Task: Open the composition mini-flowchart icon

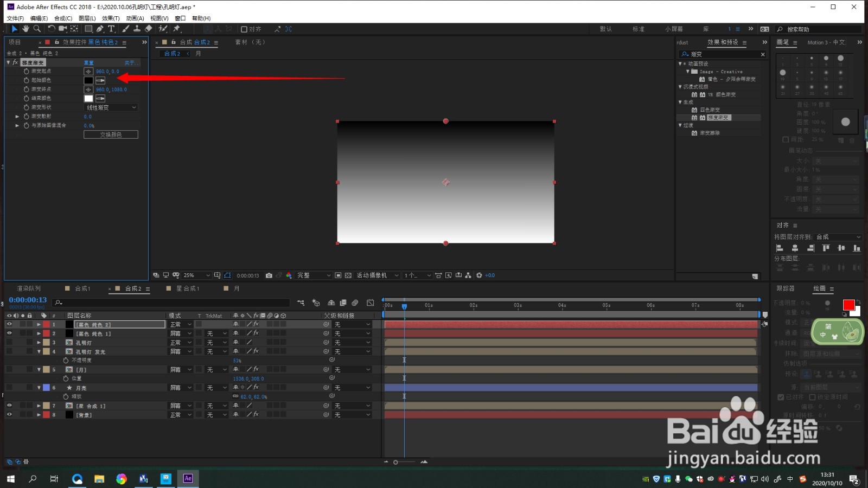Action: point(301,303)
